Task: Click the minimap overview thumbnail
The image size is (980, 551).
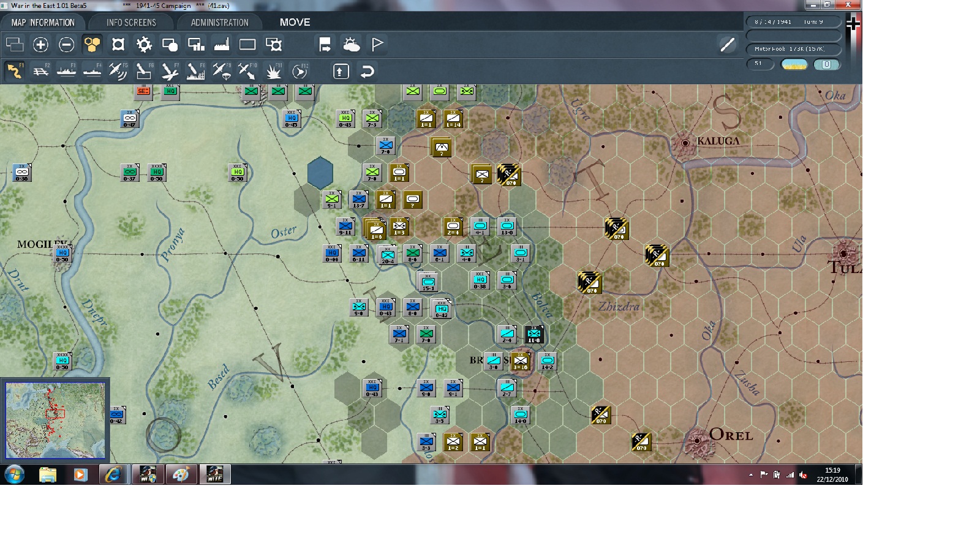Action: [55, 421]
